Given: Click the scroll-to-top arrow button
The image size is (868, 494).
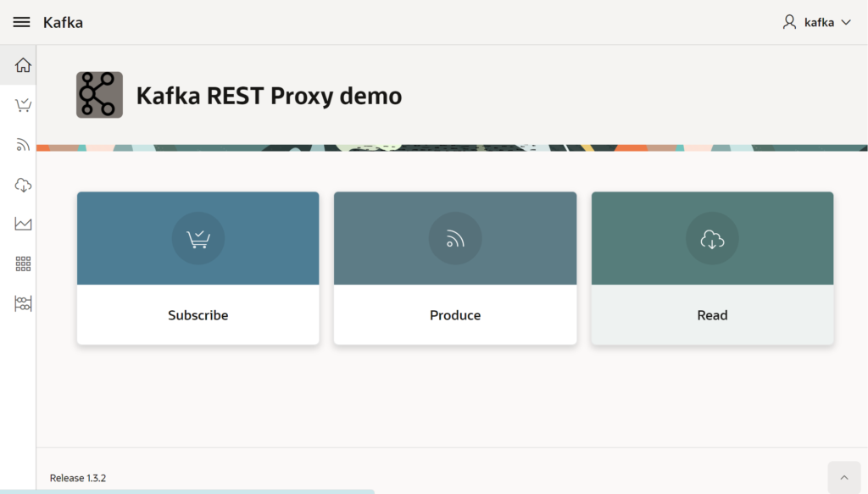Looking at the screenshot, I should [844, 477].
